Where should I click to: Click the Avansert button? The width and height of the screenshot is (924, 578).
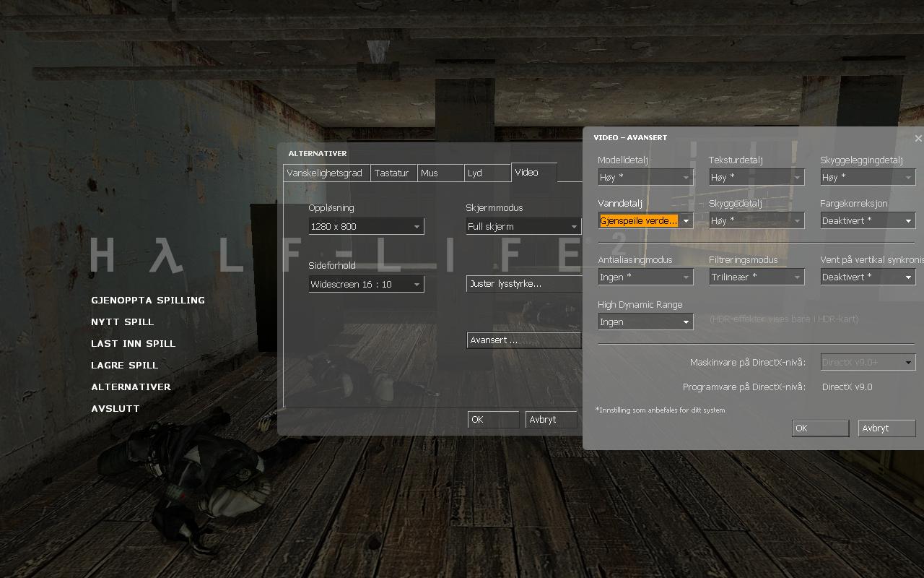tap(525, 340)
